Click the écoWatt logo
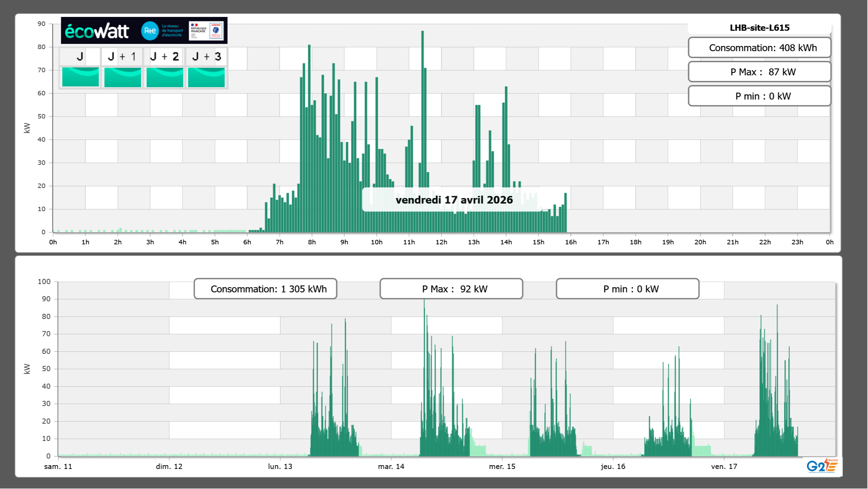 pyautogui.click(x=97, y=31)
